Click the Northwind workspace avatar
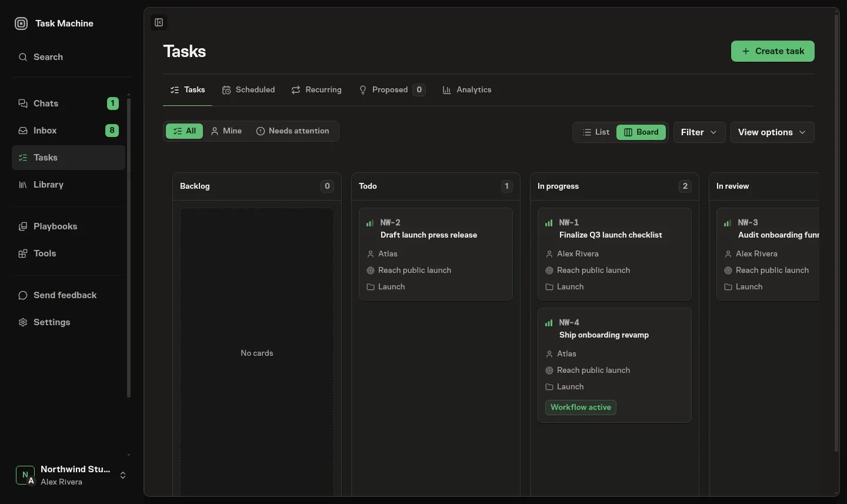 [25, 475]
